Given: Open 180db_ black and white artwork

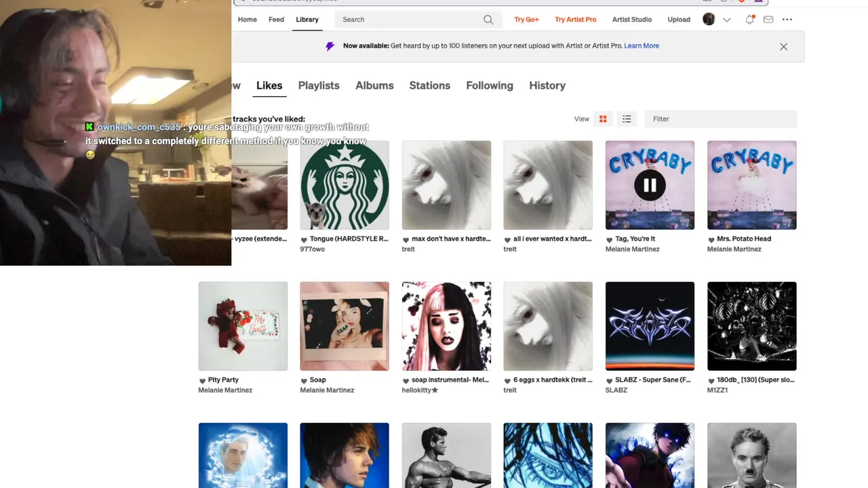Looking at the screenshot, I should [x=751, y=326].
